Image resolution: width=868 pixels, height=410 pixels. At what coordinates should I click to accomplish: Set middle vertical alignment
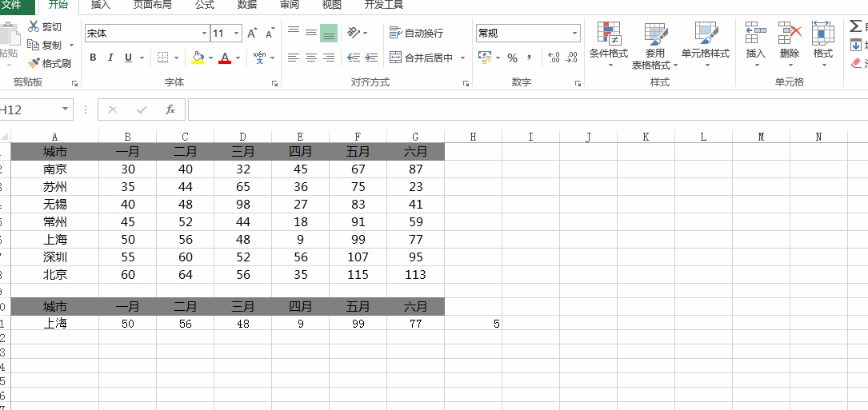pos(311,34)
